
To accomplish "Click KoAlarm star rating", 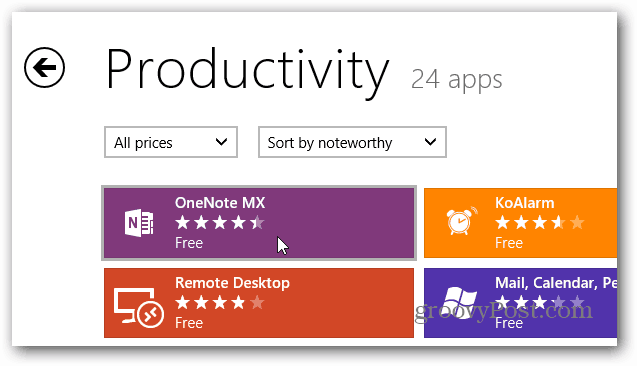I will click(x=540, y=223).
